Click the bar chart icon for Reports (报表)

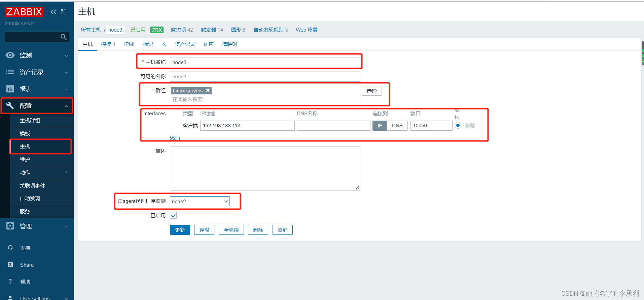click(x=10, y=89)
